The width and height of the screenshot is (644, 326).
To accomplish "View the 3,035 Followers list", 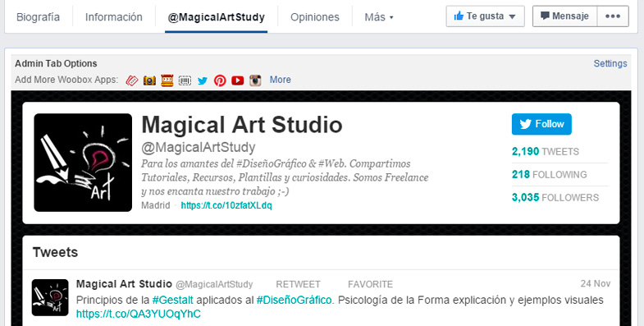I will [555, 198].
